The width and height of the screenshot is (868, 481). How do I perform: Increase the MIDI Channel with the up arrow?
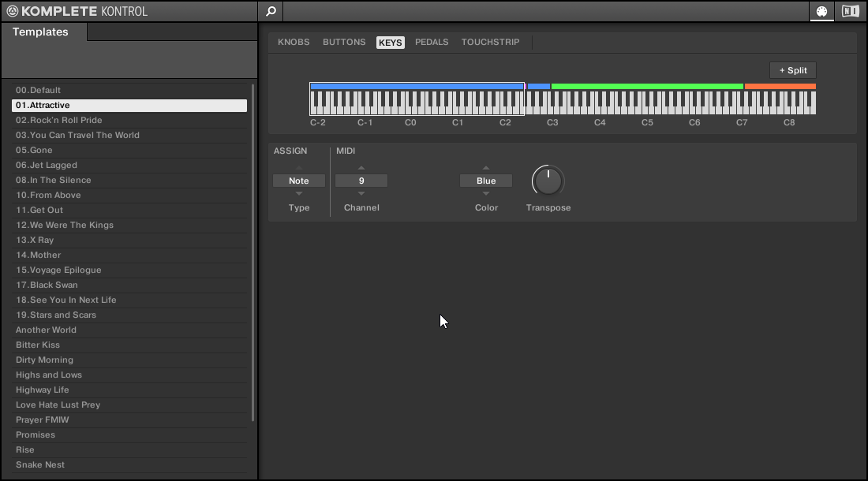coord(361,167)
